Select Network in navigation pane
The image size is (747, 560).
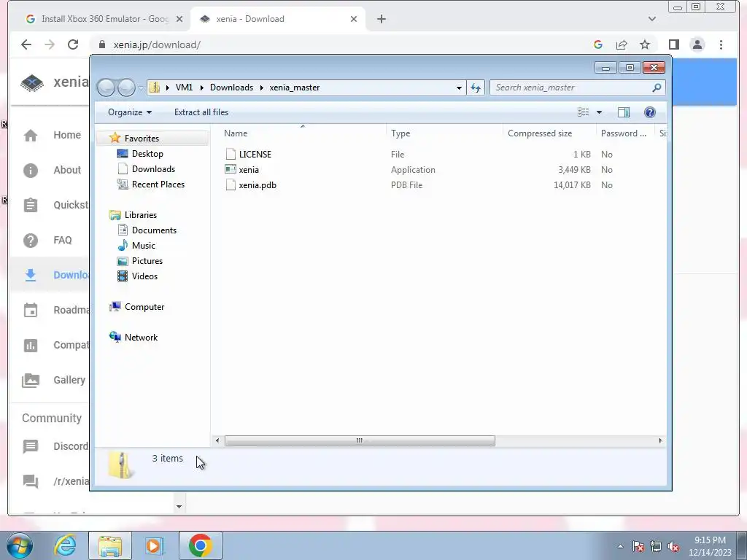point(141,337)
